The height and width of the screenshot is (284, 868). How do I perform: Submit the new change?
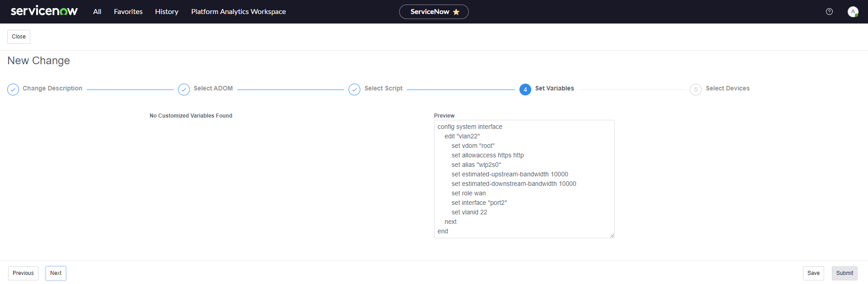(x=844, y=273)
